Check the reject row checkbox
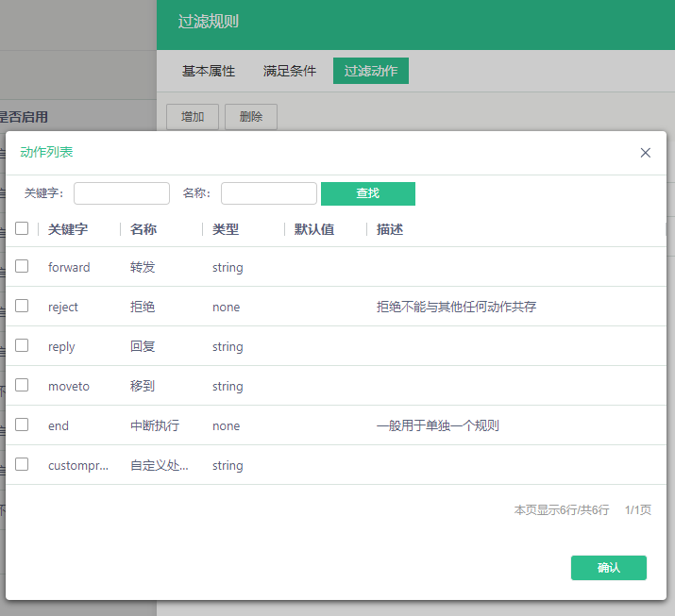 point(22,306)
